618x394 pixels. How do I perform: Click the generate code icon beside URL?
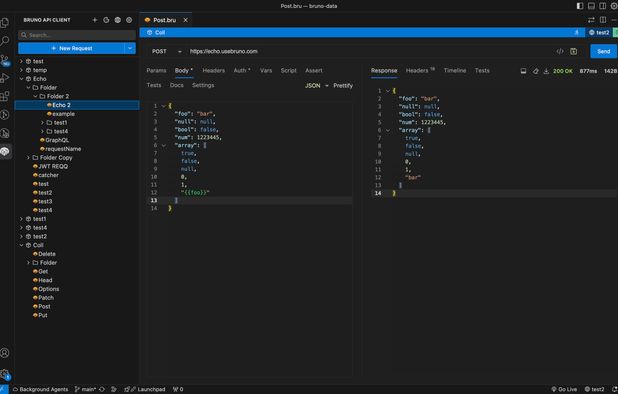pyautogui.click(x=560, y=52)
